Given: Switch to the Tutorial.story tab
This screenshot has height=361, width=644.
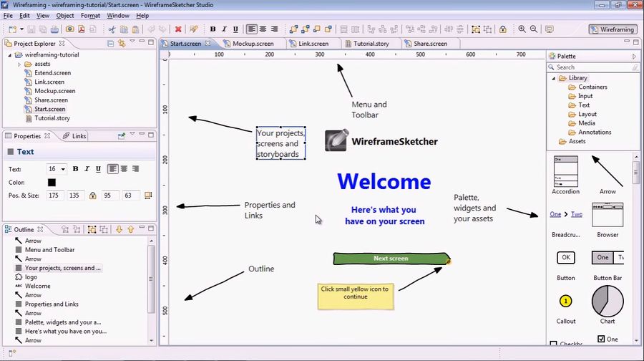Looking at the screenshot, I should [x=371, y=44].
